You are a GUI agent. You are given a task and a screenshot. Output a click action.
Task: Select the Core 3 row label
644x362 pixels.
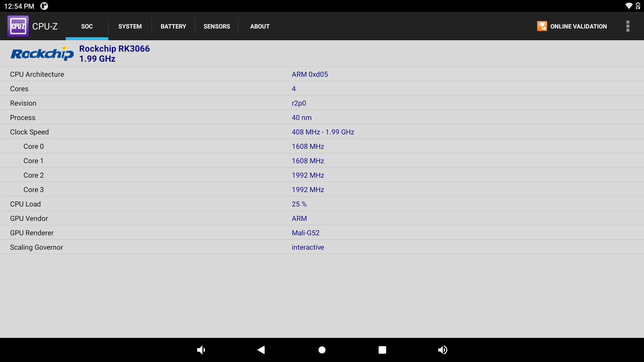(34, 190)
